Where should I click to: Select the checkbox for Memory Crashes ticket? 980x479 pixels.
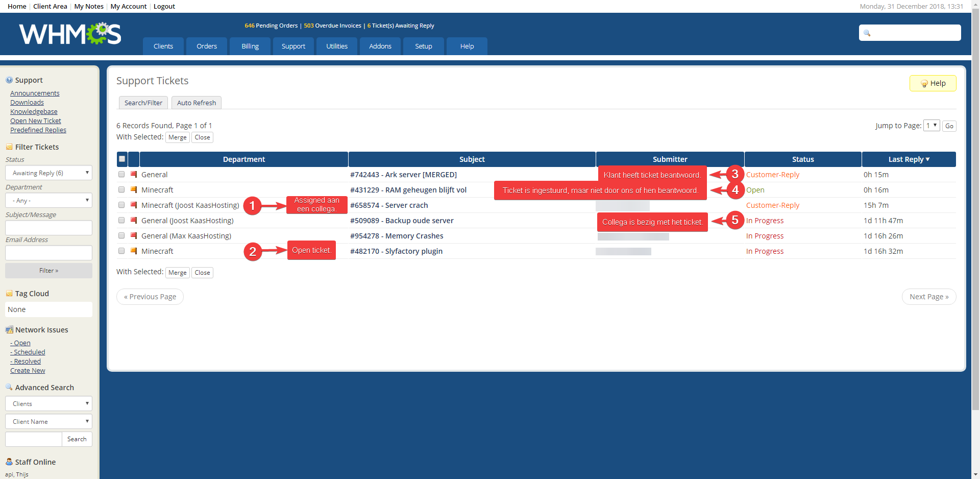click(x=121, y=235)
